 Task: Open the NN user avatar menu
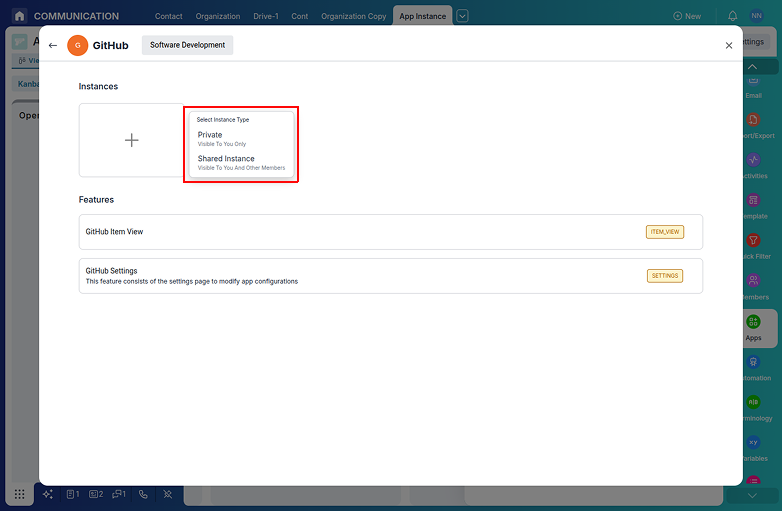click(x=756, y=16)
